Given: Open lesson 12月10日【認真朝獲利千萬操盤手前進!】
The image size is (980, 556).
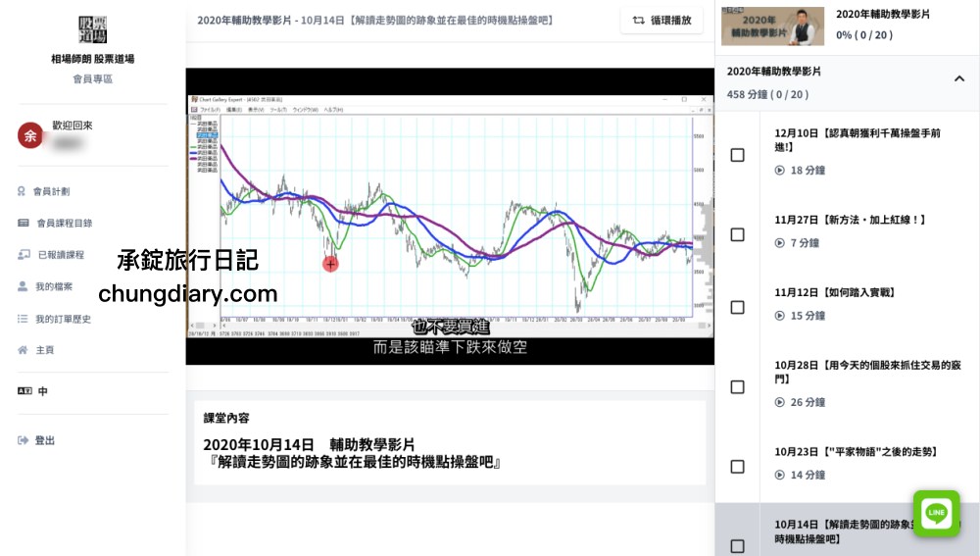Looking at the screenshot, I should pyautogui.click(x=857, y=140).
